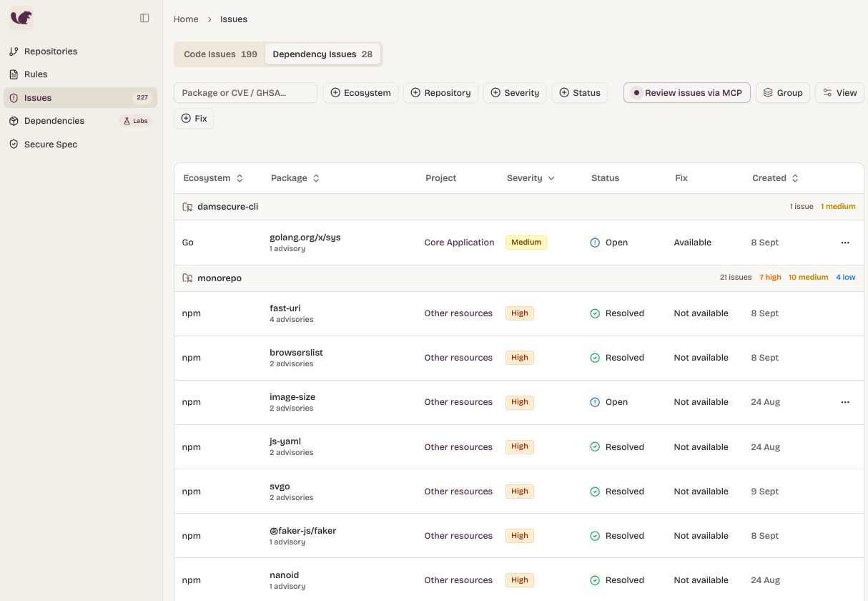Open the @faker-js/faker package issue
The height and width of the screenshot is (601, 868).
click(x=302, y=531)
